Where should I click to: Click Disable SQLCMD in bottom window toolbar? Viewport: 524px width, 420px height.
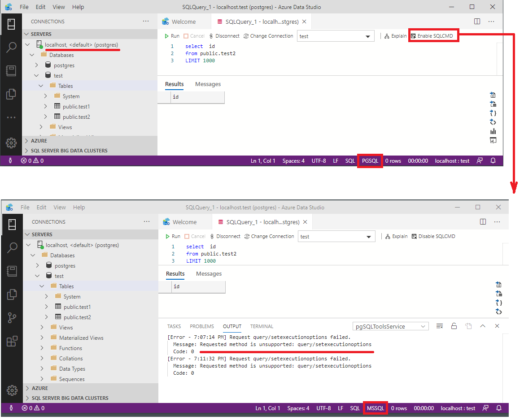tap(433, 236)
